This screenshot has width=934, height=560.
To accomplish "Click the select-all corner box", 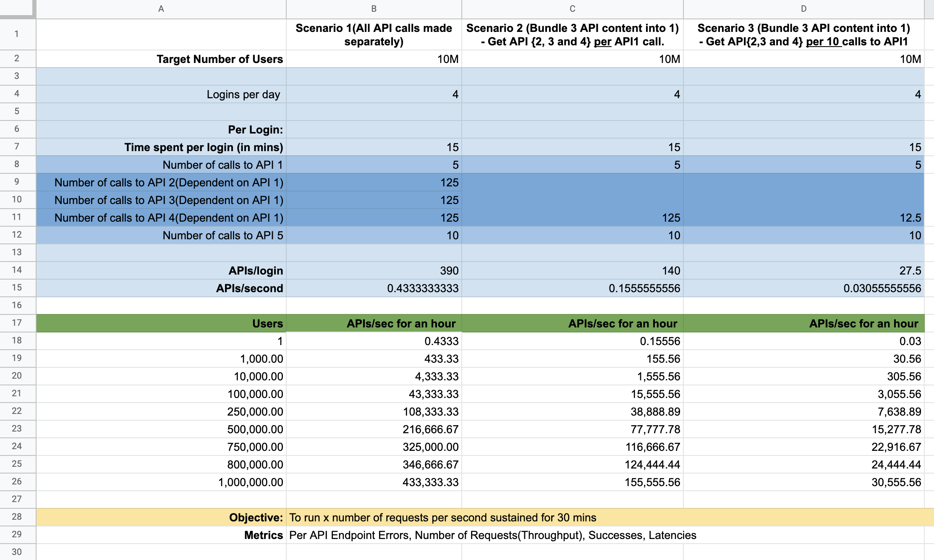I will point(17,8).
